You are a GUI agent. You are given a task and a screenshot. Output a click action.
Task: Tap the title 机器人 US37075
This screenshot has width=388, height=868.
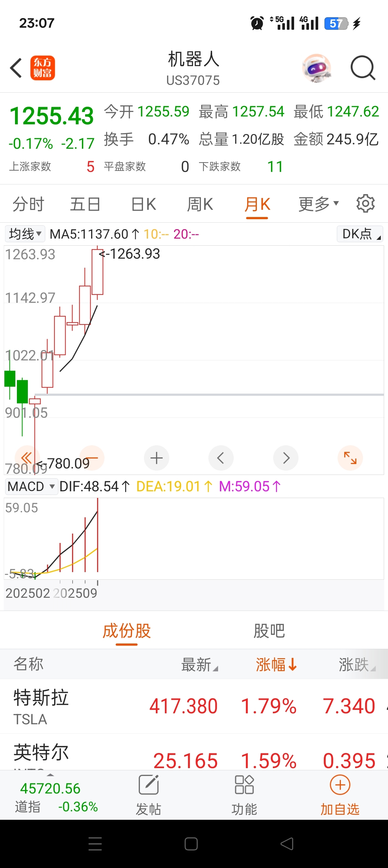pos(193,69)
